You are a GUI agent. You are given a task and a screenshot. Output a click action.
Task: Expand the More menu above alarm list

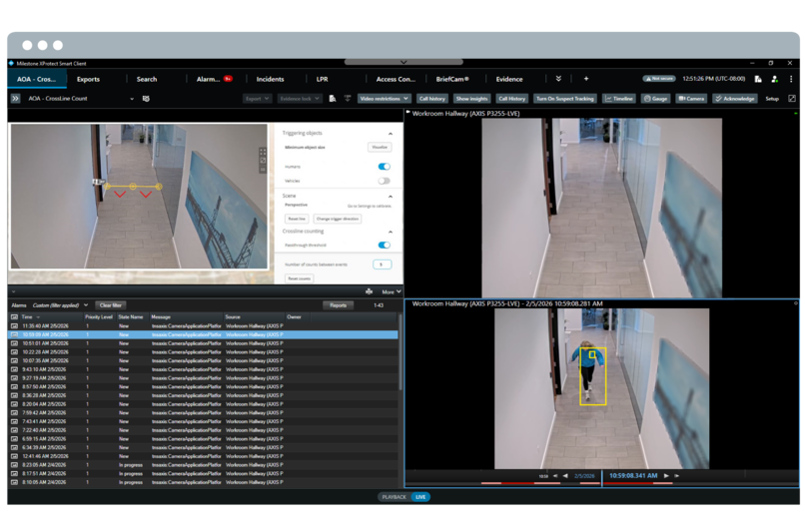[x=390, y=291]
